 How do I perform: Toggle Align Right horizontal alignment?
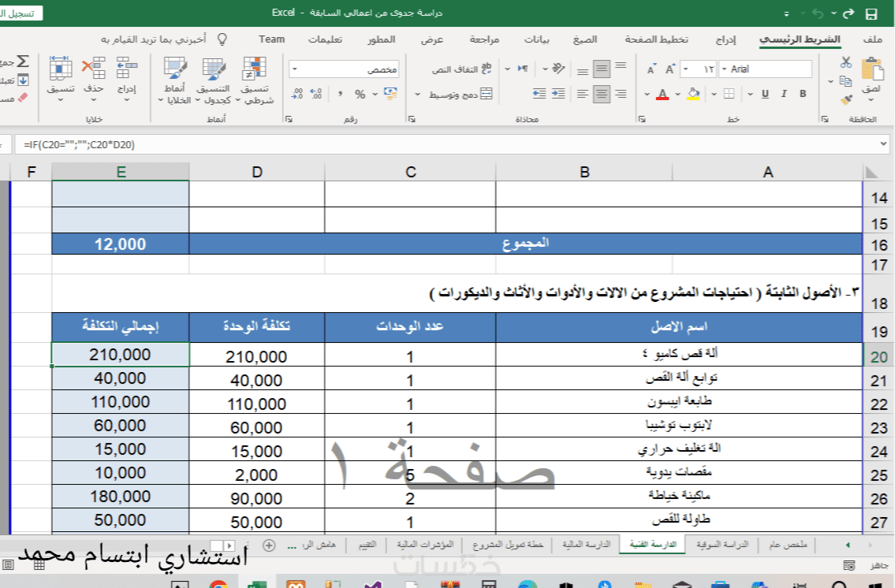[x=621, y=94]
